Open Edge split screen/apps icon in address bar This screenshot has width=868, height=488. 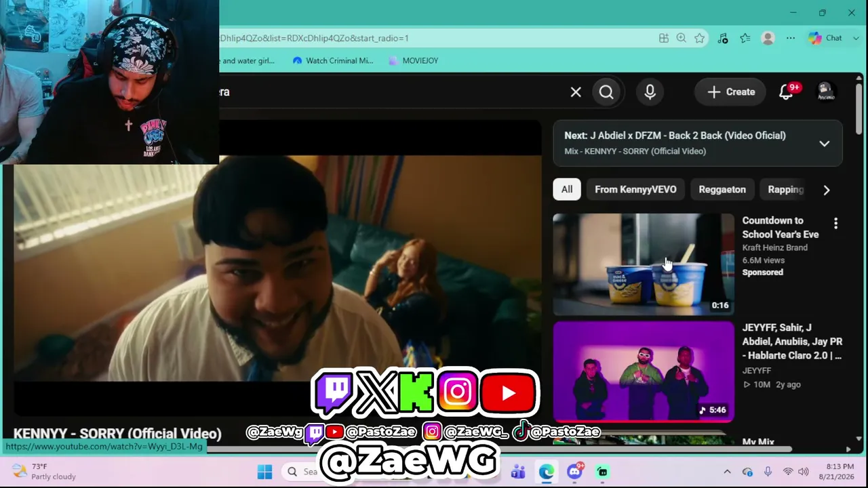[664, 38]
